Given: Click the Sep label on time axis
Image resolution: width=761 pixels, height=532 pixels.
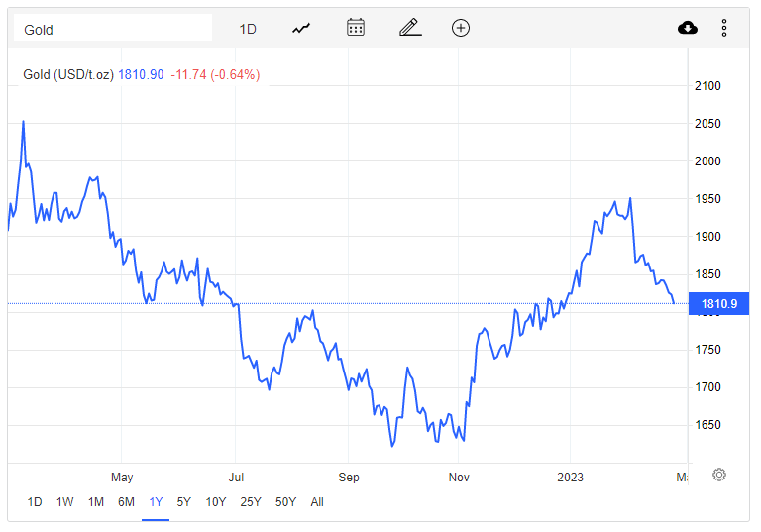Looking at the screenshot, I should pos(349,478).
